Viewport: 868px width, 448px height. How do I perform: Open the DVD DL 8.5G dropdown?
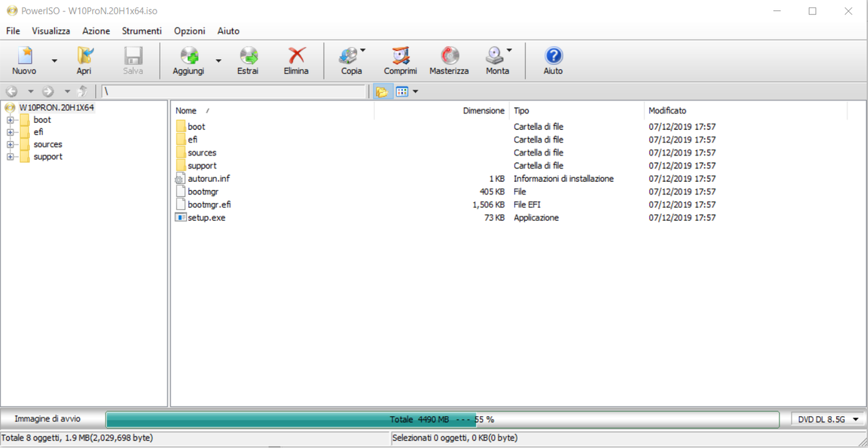[829, 419]
